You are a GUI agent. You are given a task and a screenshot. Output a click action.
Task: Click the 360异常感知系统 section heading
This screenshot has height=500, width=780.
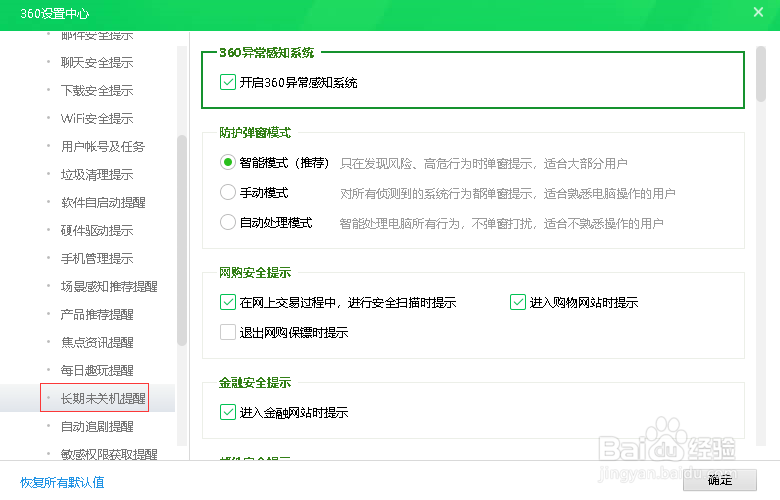(x=267, y=53)
